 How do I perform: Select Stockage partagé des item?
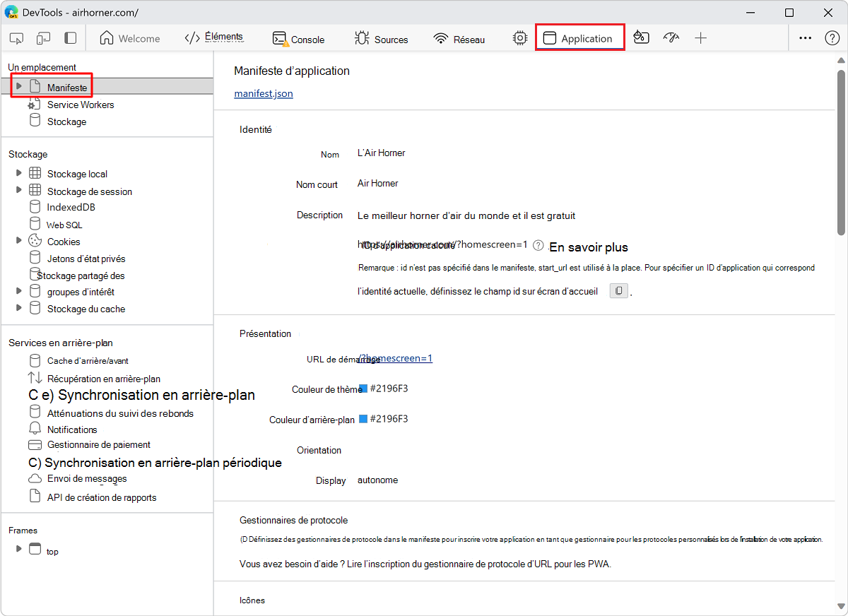pyautogui.click(x=81, y=276)
